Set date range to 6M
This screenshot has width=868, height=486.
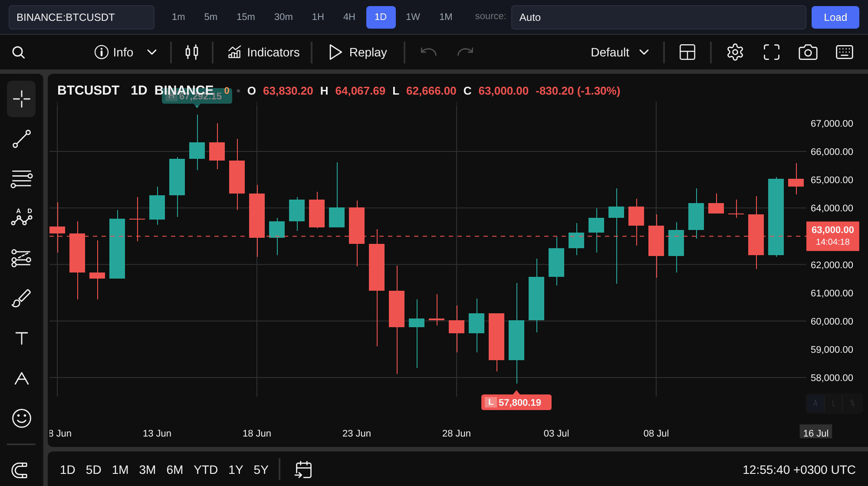click(175, 470)
